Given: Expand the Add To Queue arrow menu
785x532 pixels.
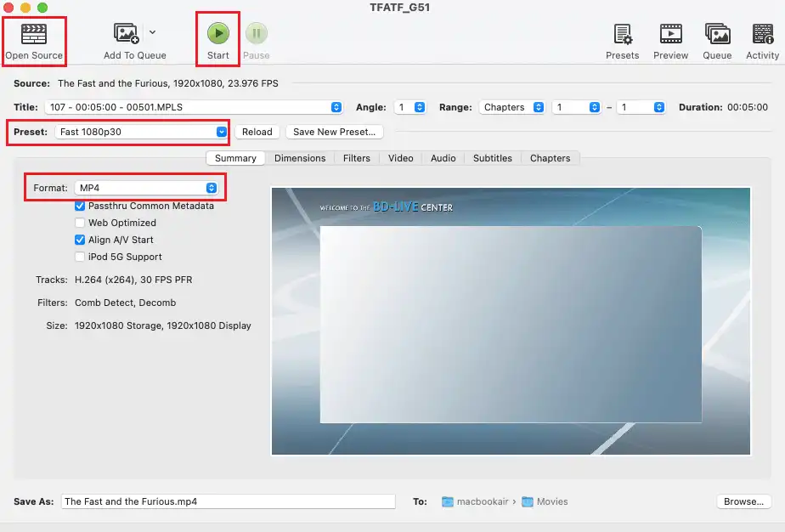Looking at the screenshot, I should pos(152,32).
